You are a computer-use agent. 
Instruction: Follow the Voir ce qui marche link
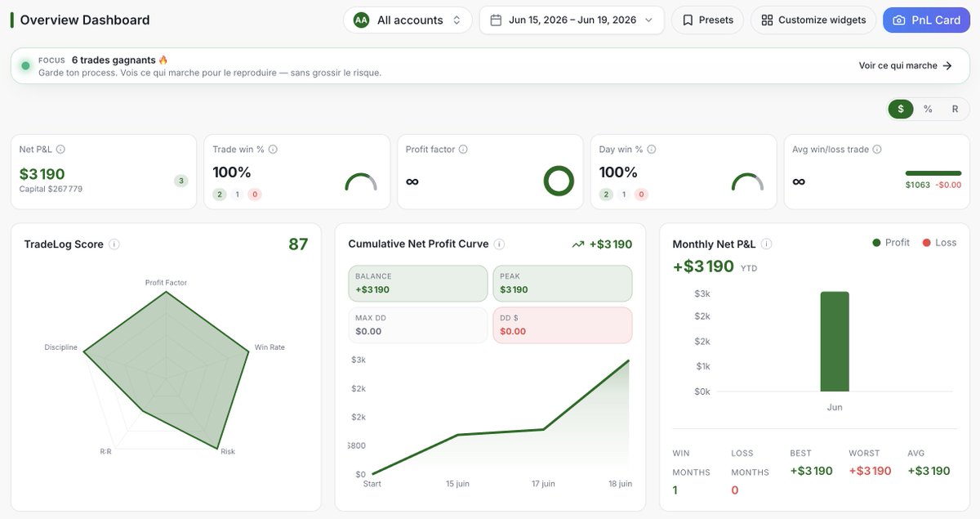(906, 65)
